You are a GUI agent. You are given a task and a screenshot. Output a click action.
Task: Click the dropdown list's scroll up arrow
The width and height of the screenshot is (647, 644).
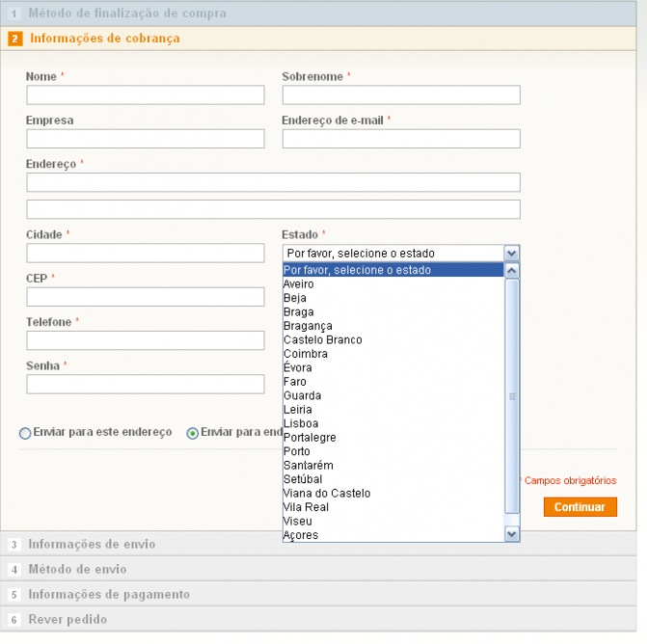pyautogui.click(x=512, y=271)
